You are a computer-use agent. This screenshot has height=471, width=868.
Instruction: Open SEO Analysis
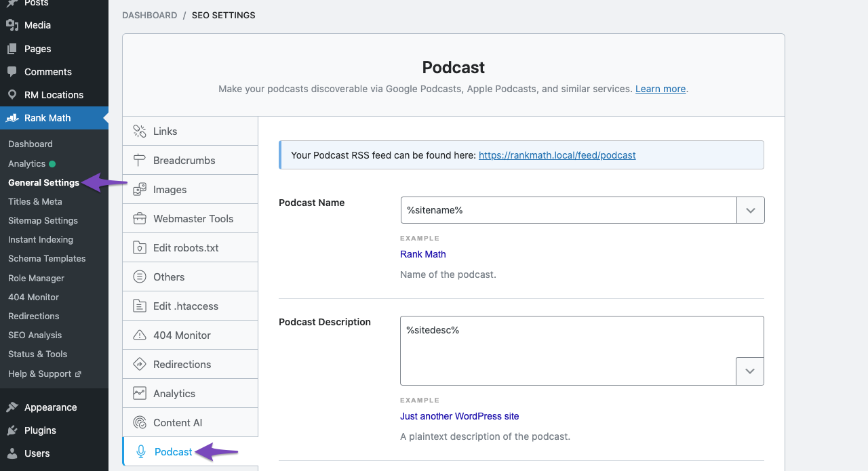click(x=35, y=335)
